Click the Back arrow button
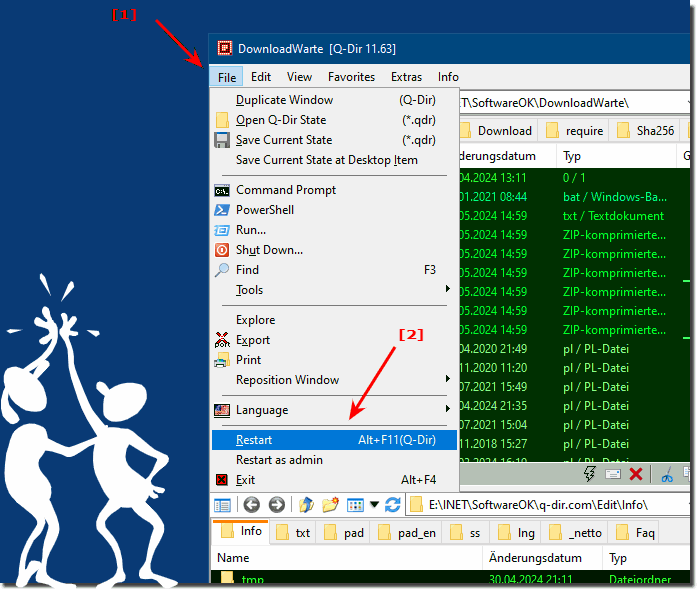This screenshot has height=590, width=697. click(252, 505)
